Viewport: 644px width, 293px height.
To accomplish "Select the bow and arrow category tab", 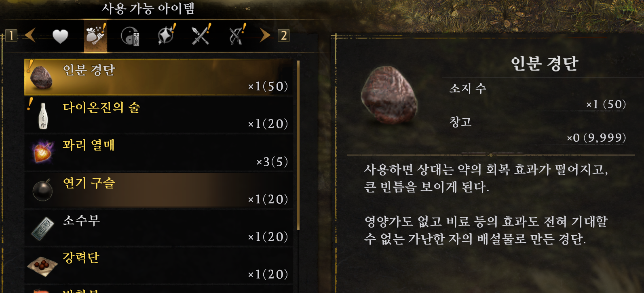I will (x=237, y=35).
